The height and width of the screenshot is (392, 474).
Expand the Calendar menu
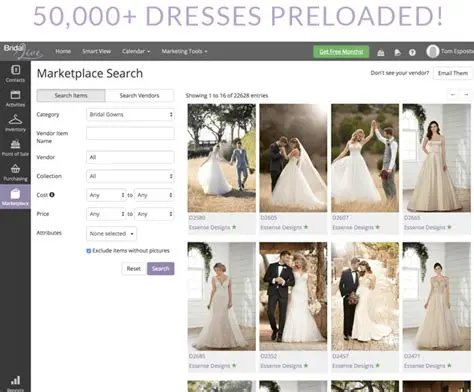(136, 51)
